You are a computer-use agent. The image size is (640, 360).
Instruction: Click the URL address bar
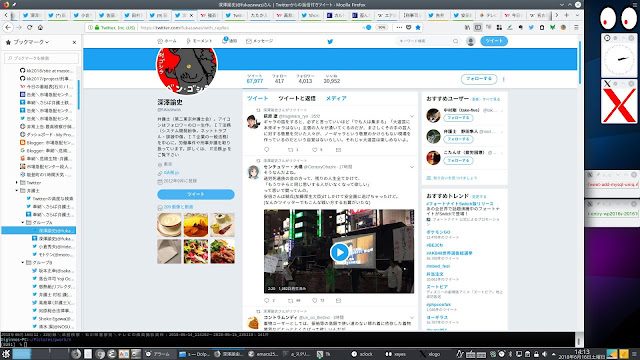point(249,27)
